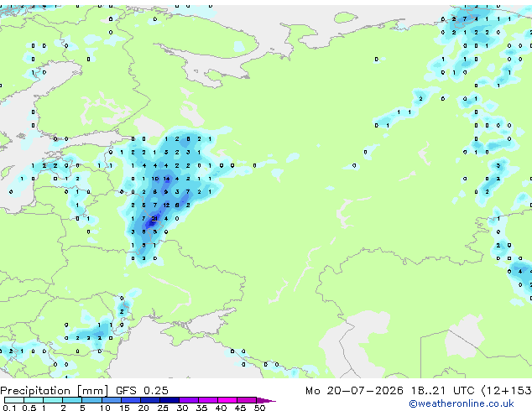Screen dimensions: 532x411
Task: Click the 0.1–0.5 mm legend swatch
Action: pyautogui.click(x=14, y=400)
